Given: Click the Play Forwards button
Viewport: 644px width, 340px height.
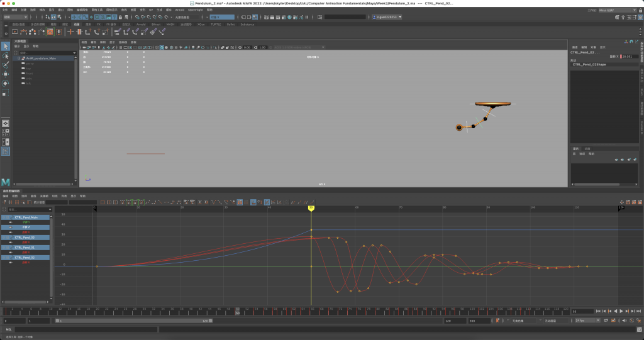Looking at the screenshot, I should pyautogui.click(x=621, y=311).
